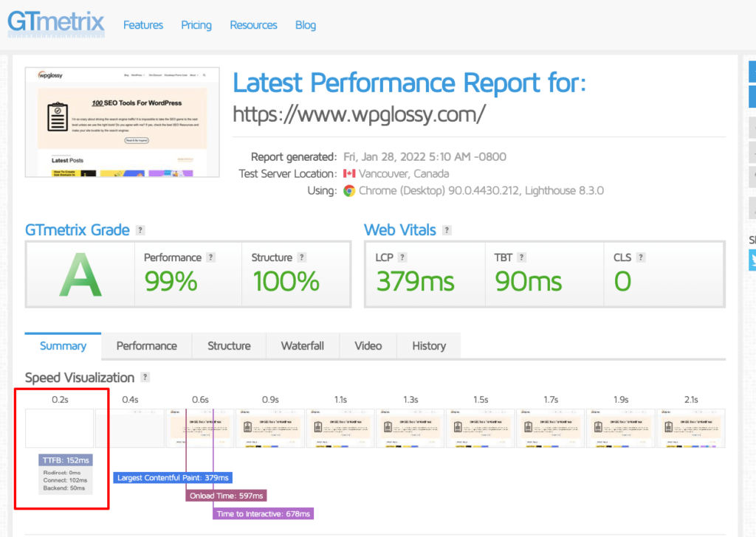The height and width of the screenshot is (537, 756).
Task: Click the Chrome (Desktop) Lighthouse version text
Action: pyautogui.click(x=481, y=191)
